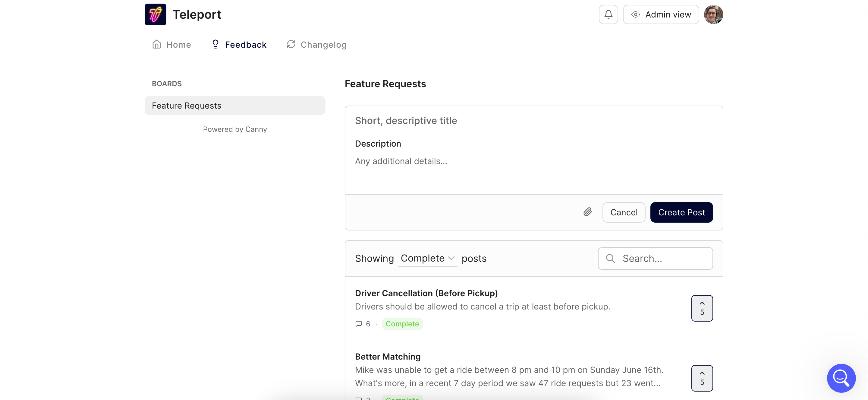Open the blue help search widget
Viewport: 868px width, 400px height.
point(841,378)
